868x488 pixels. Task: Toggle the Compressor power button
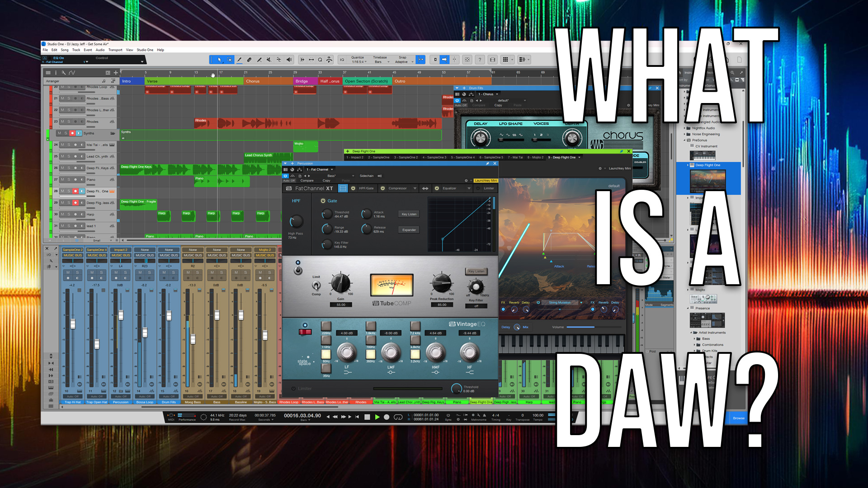pos(382,188)
